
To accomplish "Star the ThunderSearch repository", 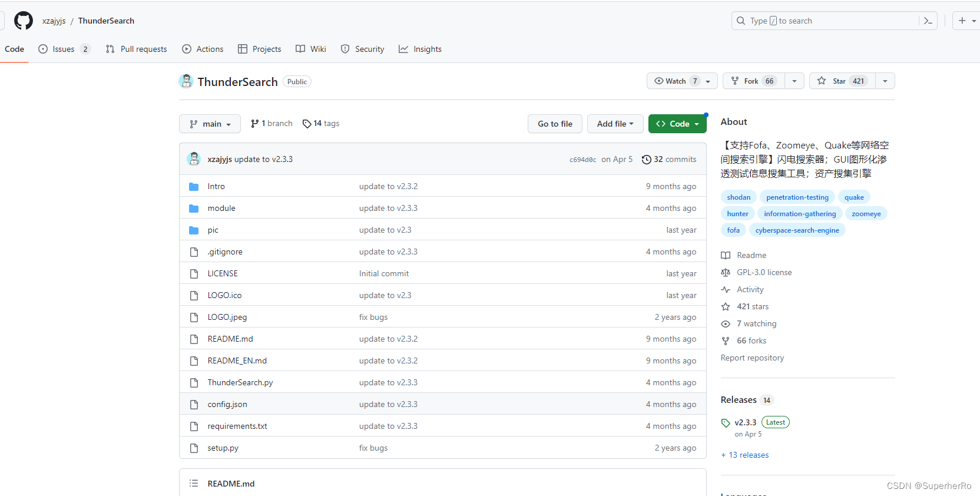I will pyautogui.click(x=843, y=81).
